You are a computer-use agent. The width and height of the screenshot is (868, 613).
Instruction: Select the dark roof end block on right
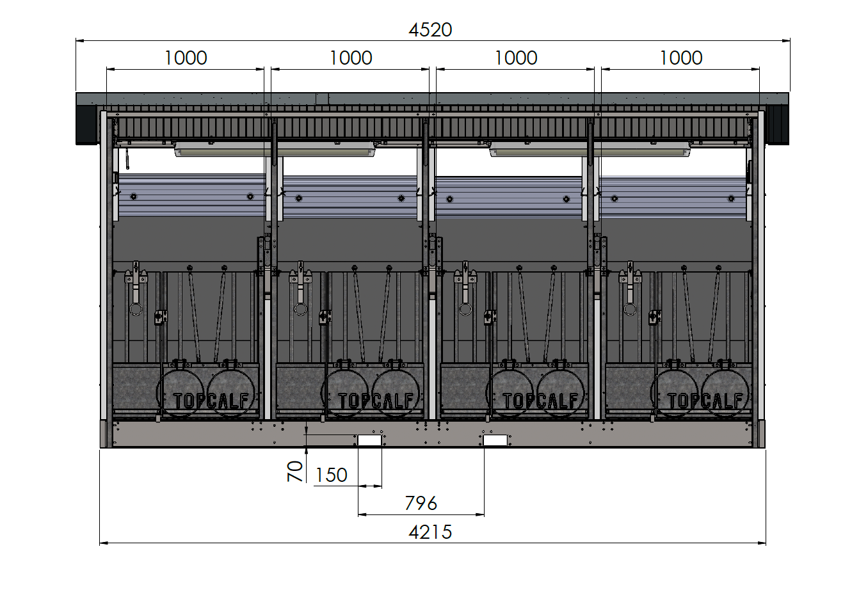pos(778,124)
